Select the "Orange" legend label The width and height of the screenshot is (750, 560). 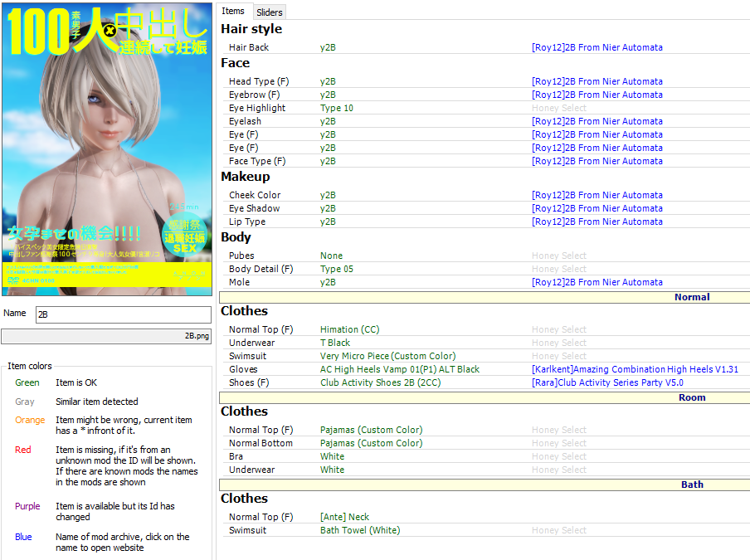pyautogui.click(x=30, y=420)
